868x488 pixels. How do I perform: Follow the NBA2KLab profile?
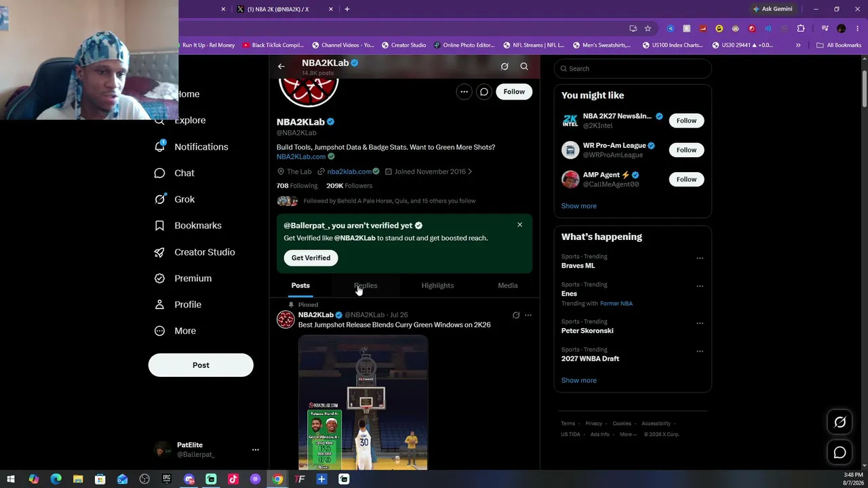(514, 91)
